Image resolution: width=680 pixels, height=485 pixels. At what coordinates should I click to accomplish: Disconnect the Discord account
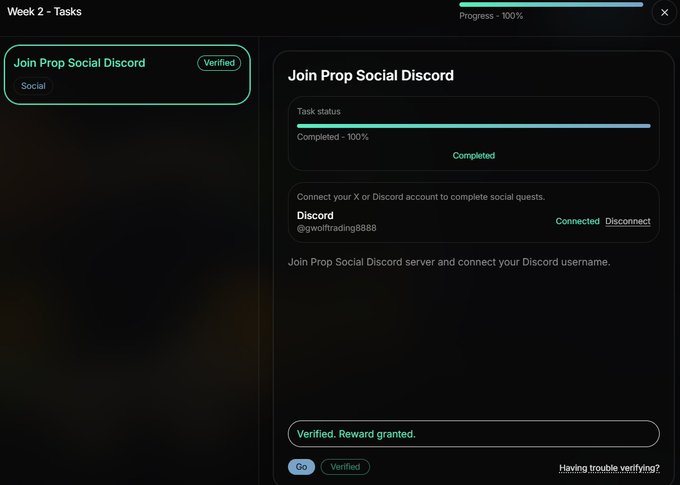pyautogui.click(x=628, y=221)
